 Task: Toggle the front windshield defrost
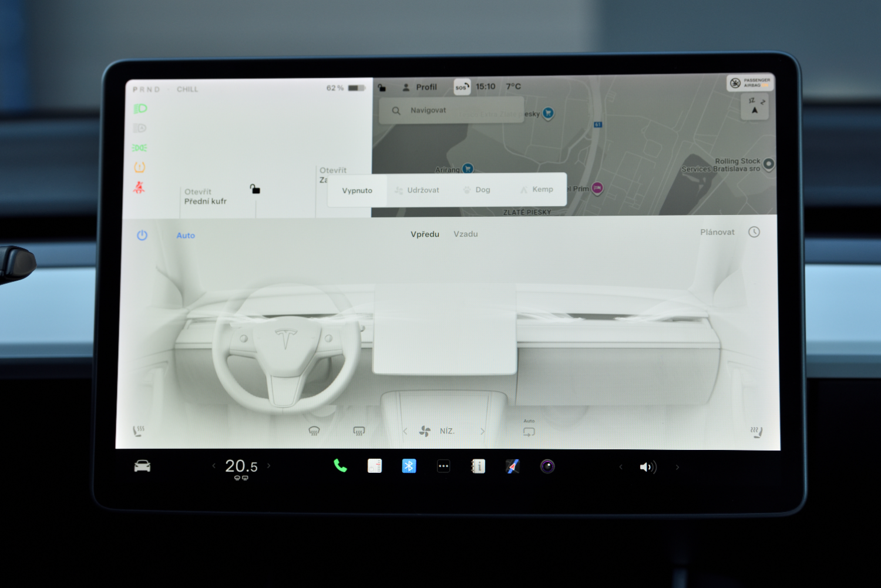(x=314, y=431)
